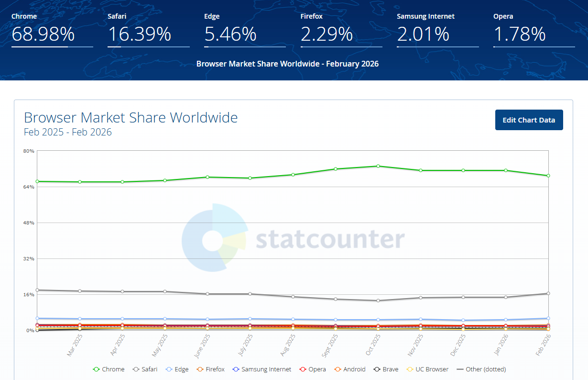Select Safari's Feb 2026 data point
Viewport: 588px width, 380px height.
[548, 293]
